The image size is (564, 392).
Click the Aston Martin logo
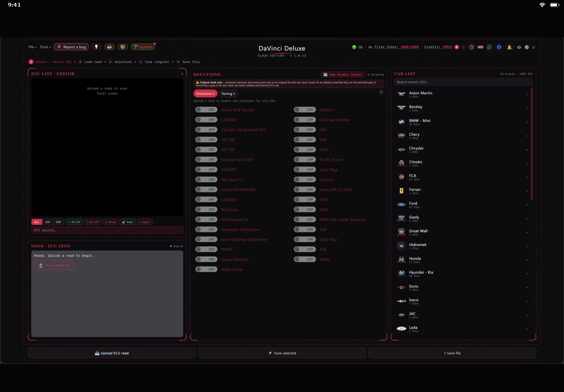[x=401, y=94]
